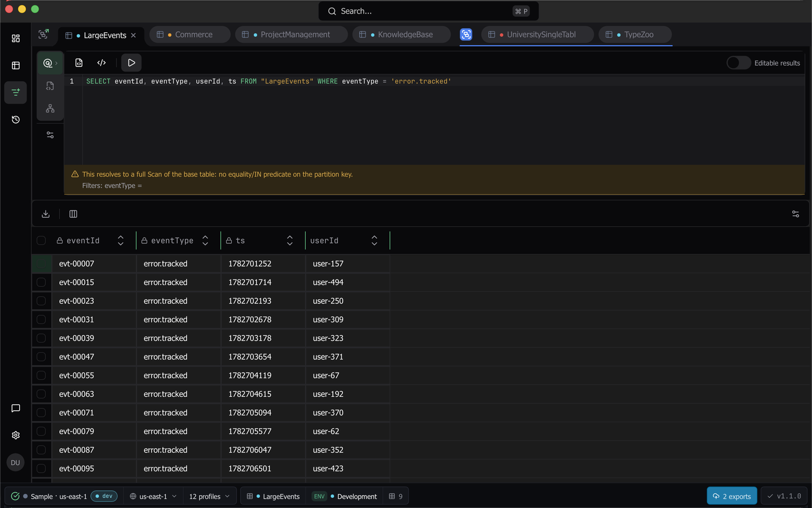Click the script file icon in editor side panel

[x=50, y=86]
